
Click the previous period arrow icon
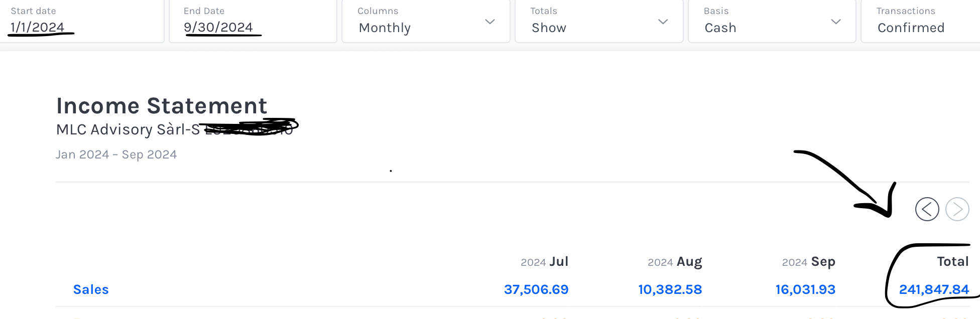pos(927,209)
